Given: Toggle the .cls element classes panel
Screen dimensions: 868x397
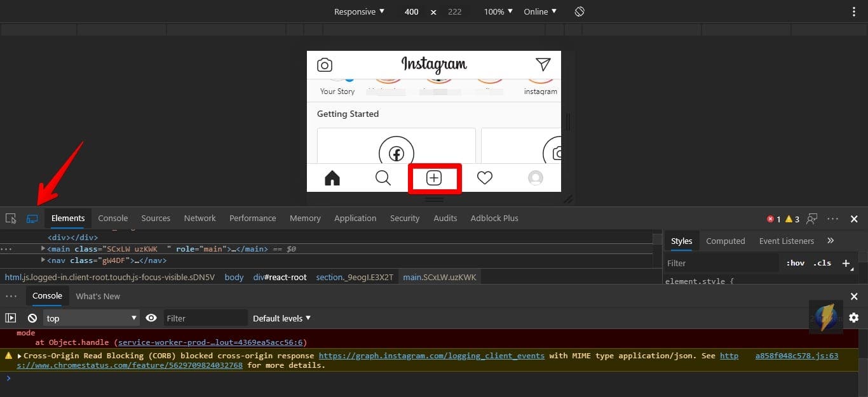Looking at the screenshot, I should tap(822, 263).
